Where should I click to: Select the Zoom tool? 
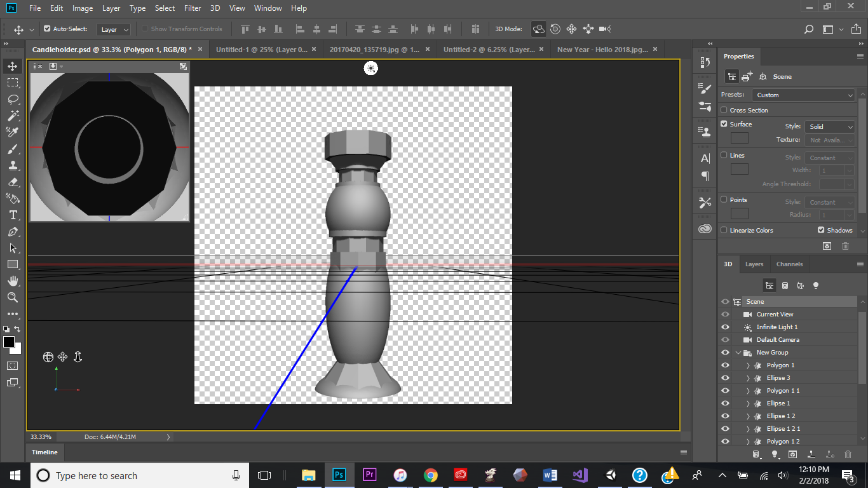pos(13,297)
